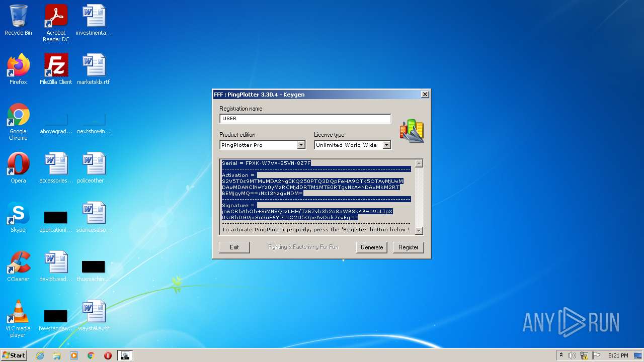Screen dimensions: 644x362
Task: Open policeother... Word document
Action: click(94, 168)
